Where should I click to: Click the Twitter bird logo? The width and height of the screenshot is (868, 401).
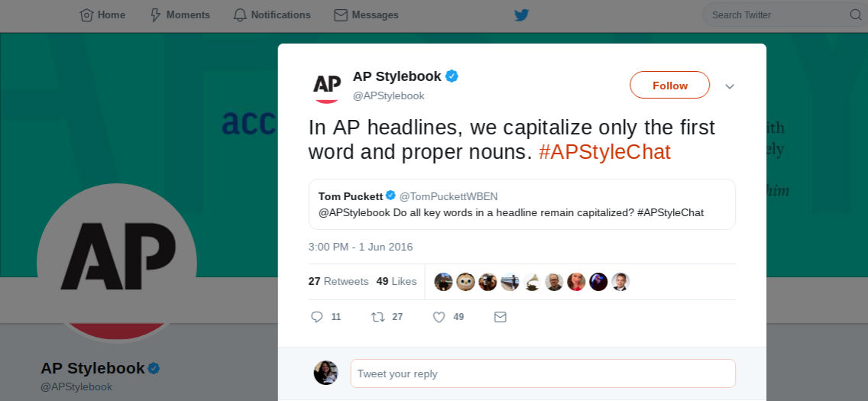(521, 15)
